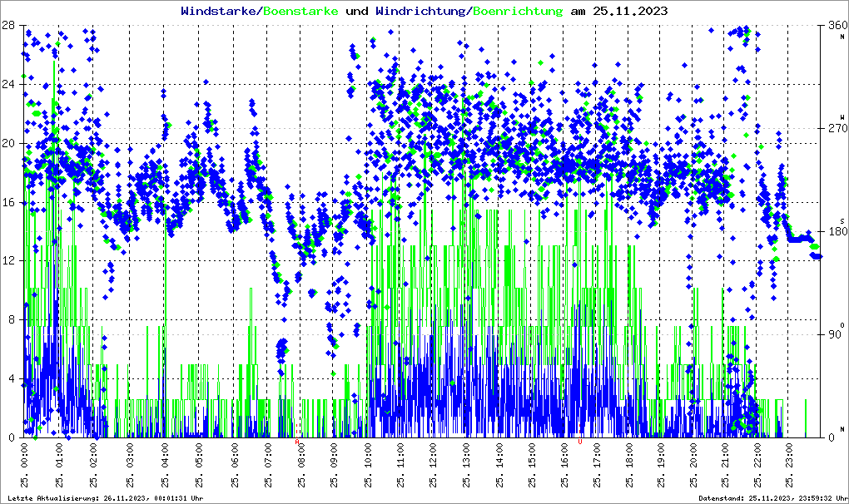849x504 pixels.
Task: Click the '25. 01:00' time axis label
Action: (59, 465)
